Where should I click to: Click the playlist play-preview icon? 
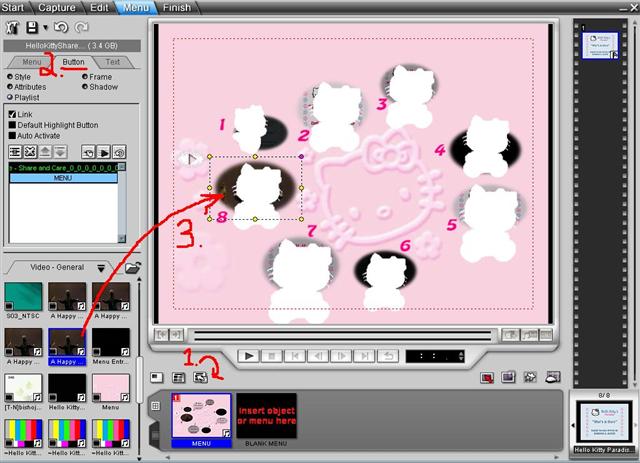(x=104, y=152)
